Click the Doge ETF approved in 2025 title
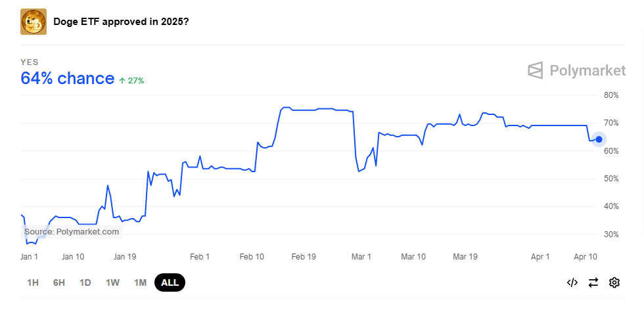 coord(121,22)
